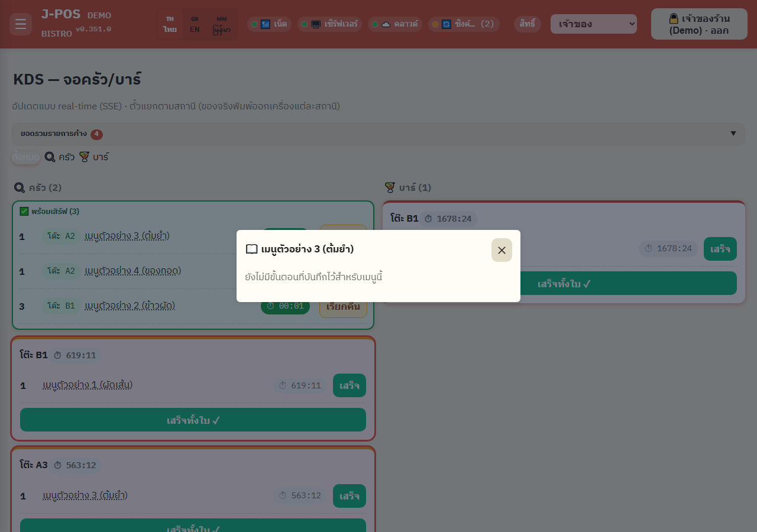757x532 pixels.
Task: Click the KDS — จอครัว/บาร์ page heading
Action: point(77,79)
